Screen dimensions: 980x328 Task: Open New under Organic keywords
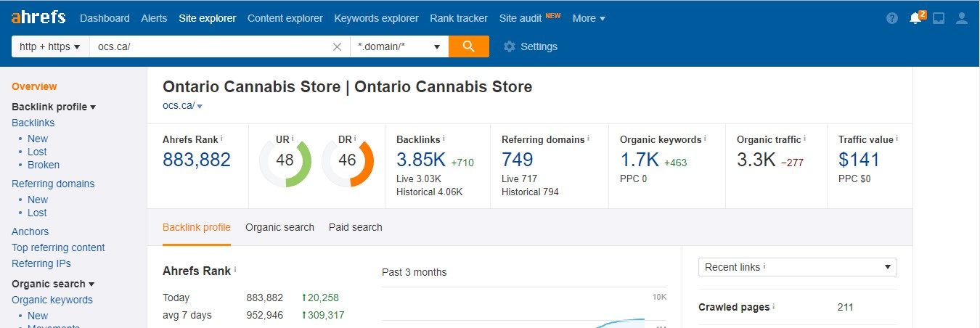[38, 316]
